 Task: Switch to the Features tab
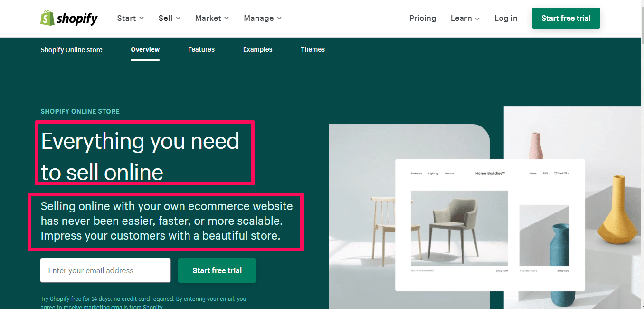201,49
